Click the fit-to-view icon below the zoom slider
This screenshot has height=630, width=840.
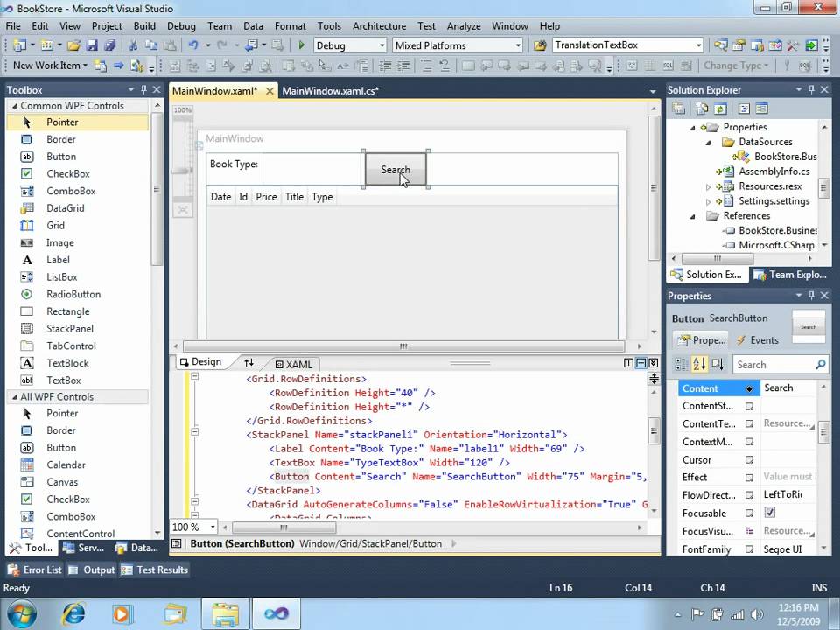pyautogui.click(x=183, y=209)
